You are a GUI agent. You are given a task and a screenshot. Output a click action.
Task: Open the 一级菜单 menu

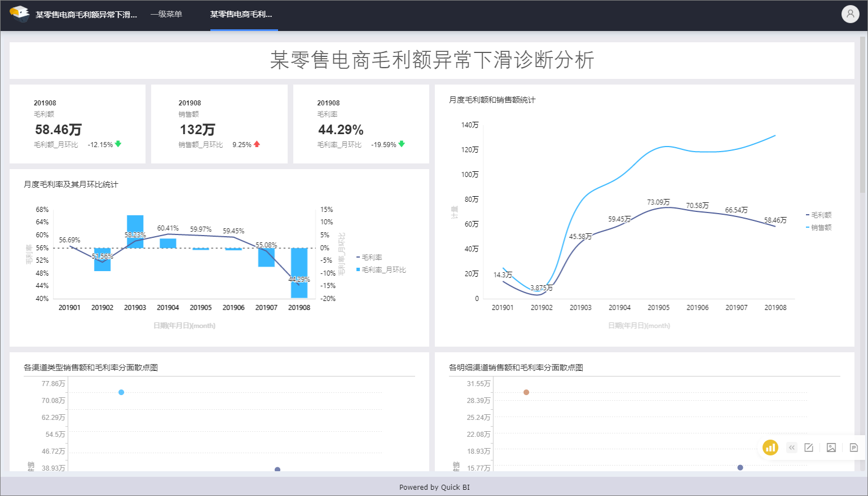166,14
